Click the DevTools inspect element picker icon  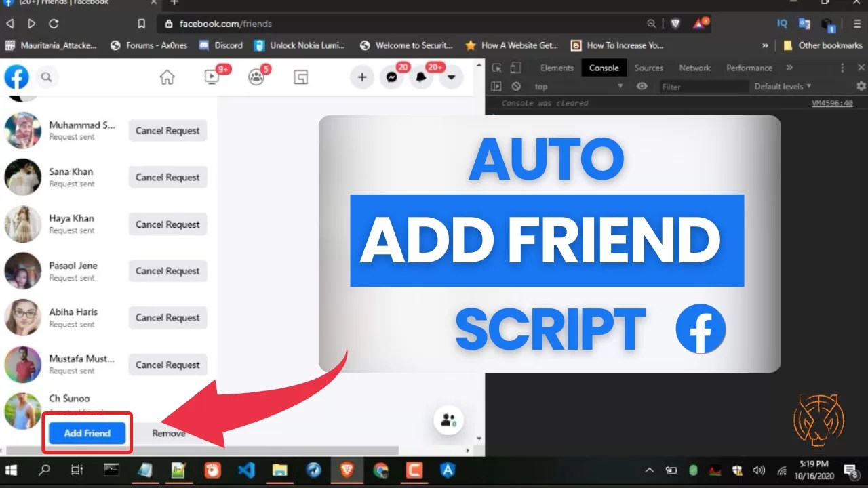pyautogui.click(x=497, y=68)
